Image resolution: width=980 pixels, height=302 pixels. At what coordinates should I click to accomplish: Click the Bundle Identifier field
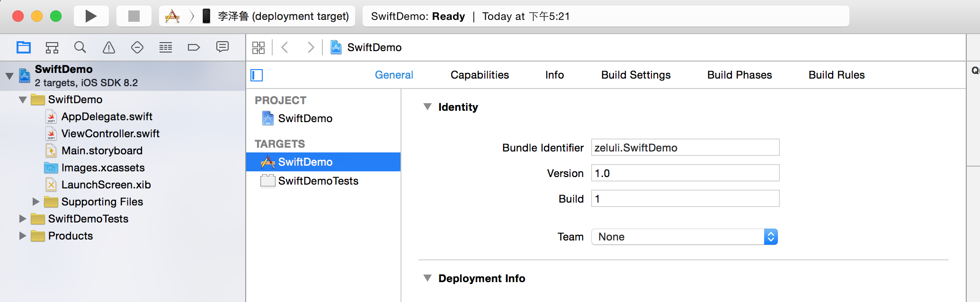685,148
